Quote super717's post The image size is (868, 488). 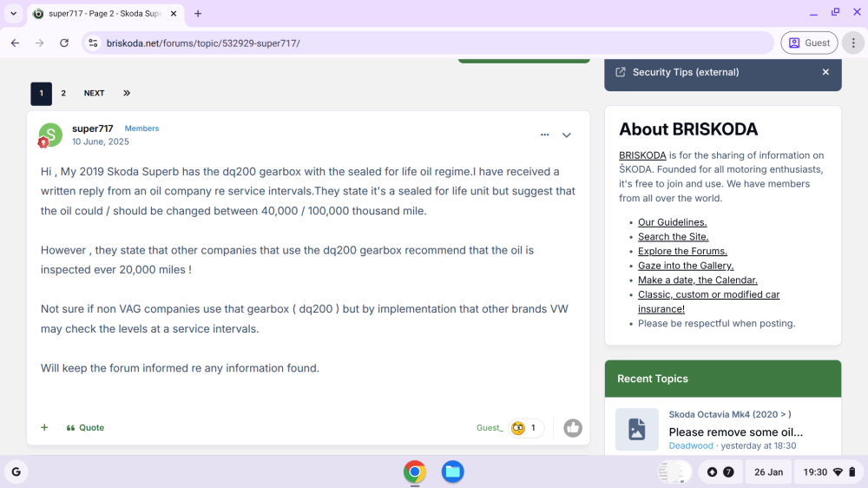85,427
